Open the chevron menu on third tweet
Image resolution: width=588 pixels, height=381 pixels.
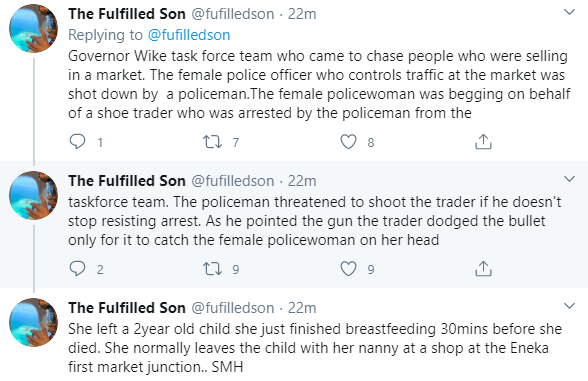(570, 306)
